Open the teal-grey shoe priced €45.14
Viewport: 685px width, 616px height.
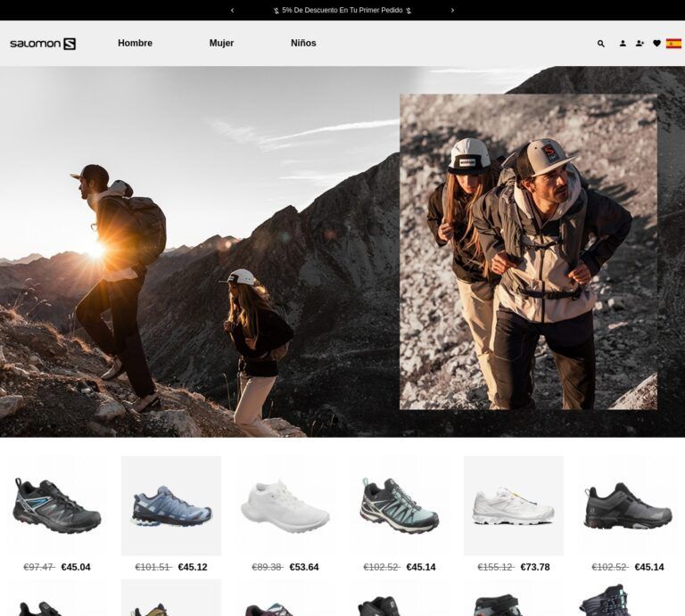point(400,506)
